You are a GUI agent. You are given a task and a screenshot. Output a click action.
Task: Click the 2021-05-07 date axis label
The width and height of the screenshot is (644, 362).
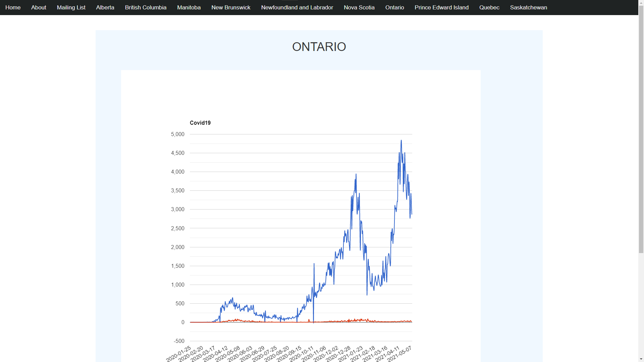point(400,354)
